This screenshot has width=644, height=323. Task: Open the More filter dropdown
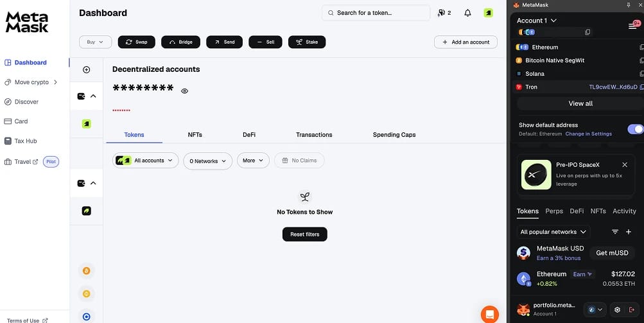click(253, 161)
